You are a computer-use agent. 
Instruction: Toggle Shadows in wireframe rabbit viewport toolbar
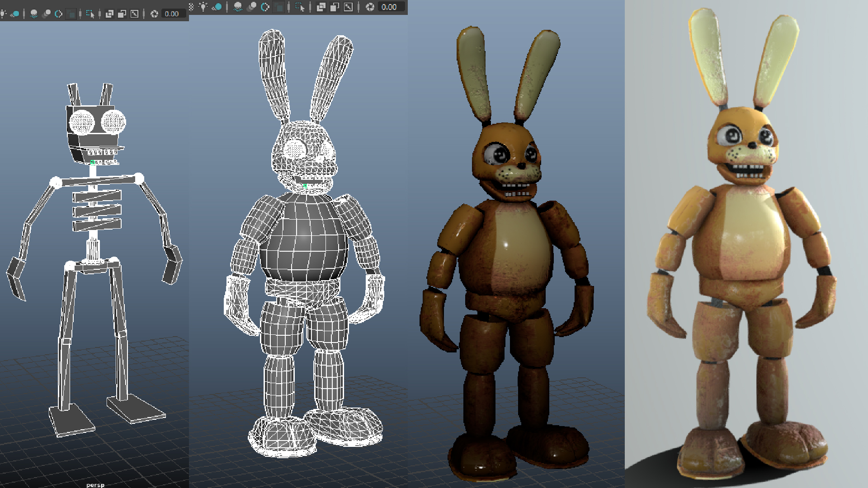217,7
